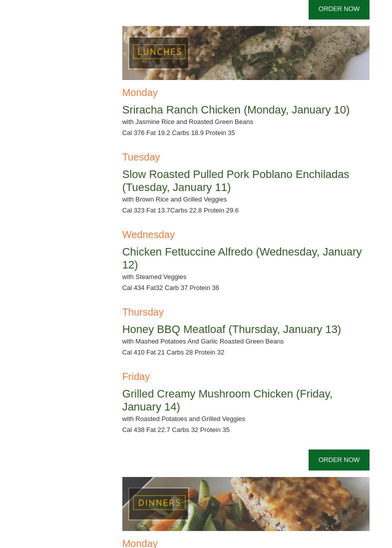
Task: Click the LUNCHES badge on the banner
Action: click(x=159, y=52)
